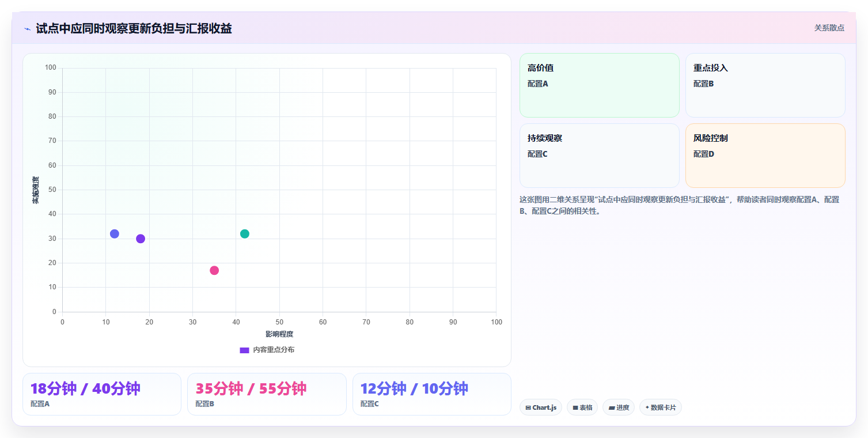The image size is (868, 438).
Task: Click the 12分钟 / 10分钟 stat card
Action: tap(432, 394)
